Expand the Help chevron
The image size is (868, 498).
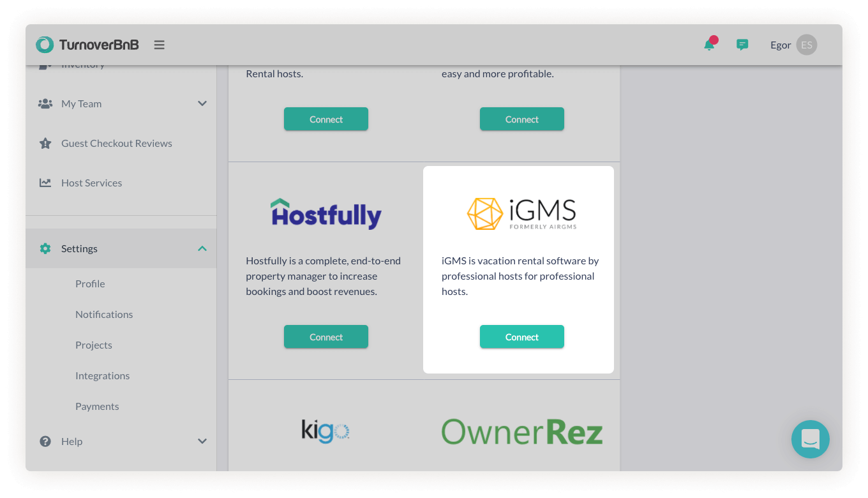[202, 441]
